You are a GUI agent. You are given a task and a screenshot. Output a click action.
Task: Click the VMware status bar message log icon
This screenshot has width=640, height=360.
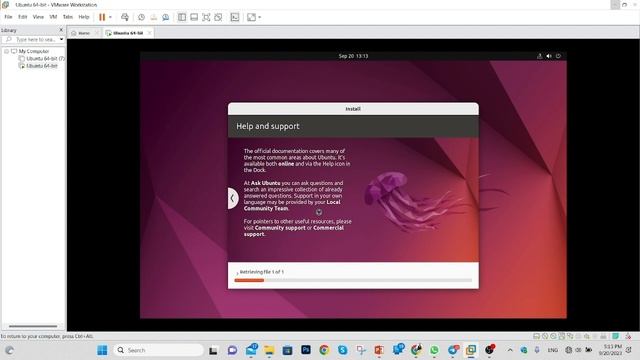616,336
